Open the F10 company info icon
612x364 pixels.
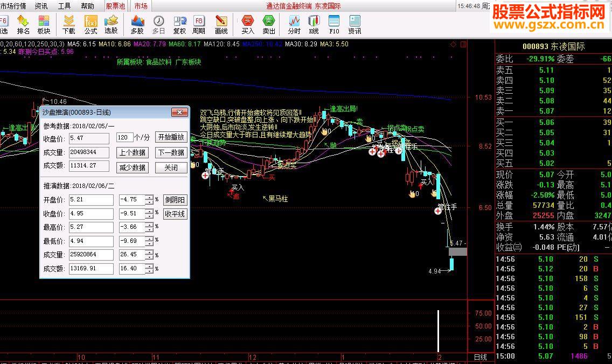(334, 25)
